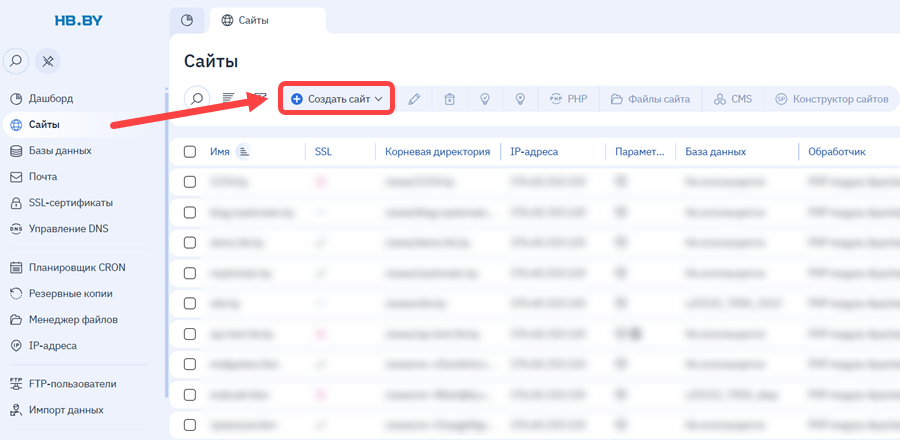Open CMS installer from toolbar
Image resolution: width=900 pixels, height=440 pixels.
tap(732, 99)
